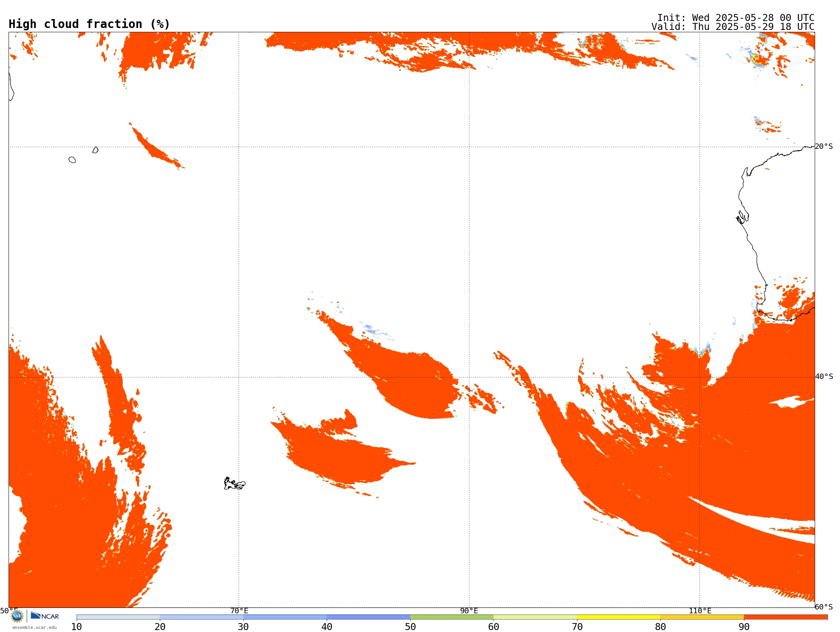Click the 40°S latitude label
This screenshot has height=632, width=840.
tap(824, 377)
